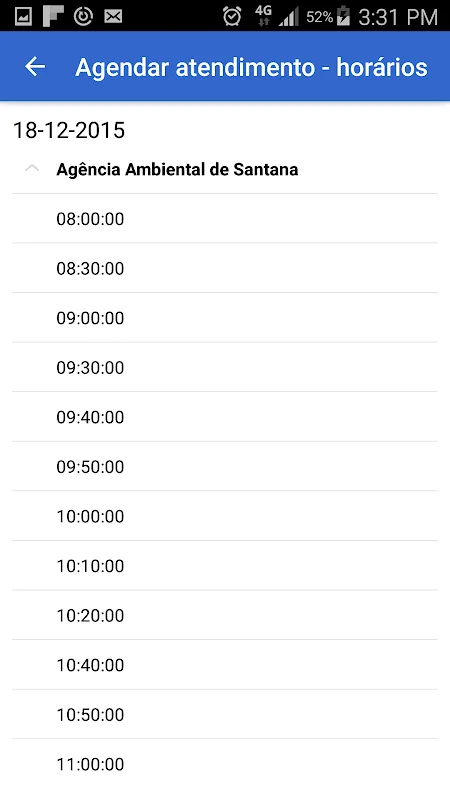Image resolution: width=450 pixels, height=800 pixels.
Task: Select 10:20:00 from the schedule list
Action: pos(225,615)
